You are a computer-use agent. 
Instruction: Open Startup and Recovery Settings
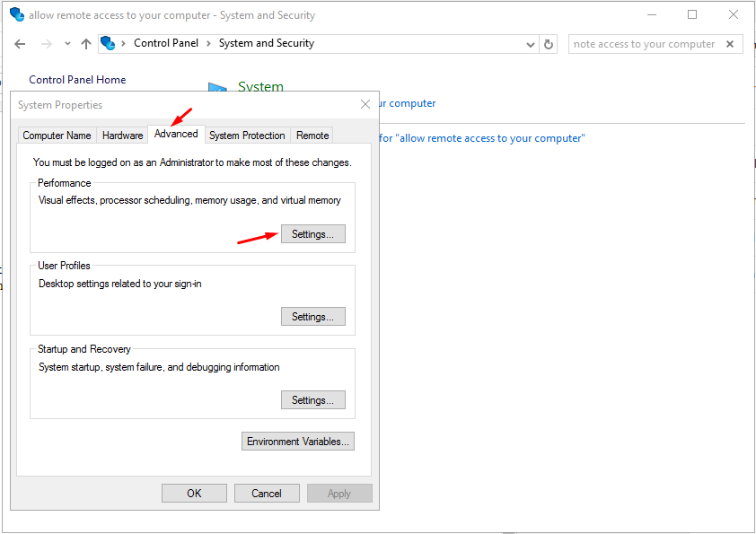point(312,399)
